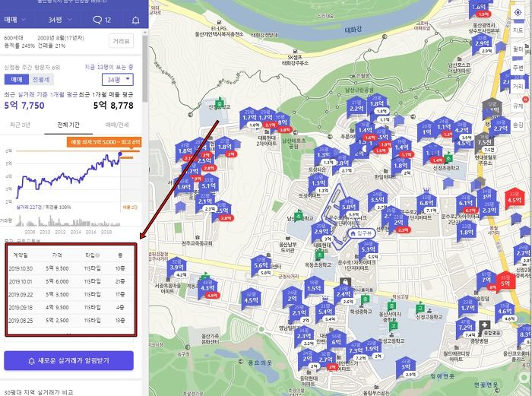Viewport: 532px width, 396px height.
Task: Open the comments speech bubble icon
Action: pos(97,20)
